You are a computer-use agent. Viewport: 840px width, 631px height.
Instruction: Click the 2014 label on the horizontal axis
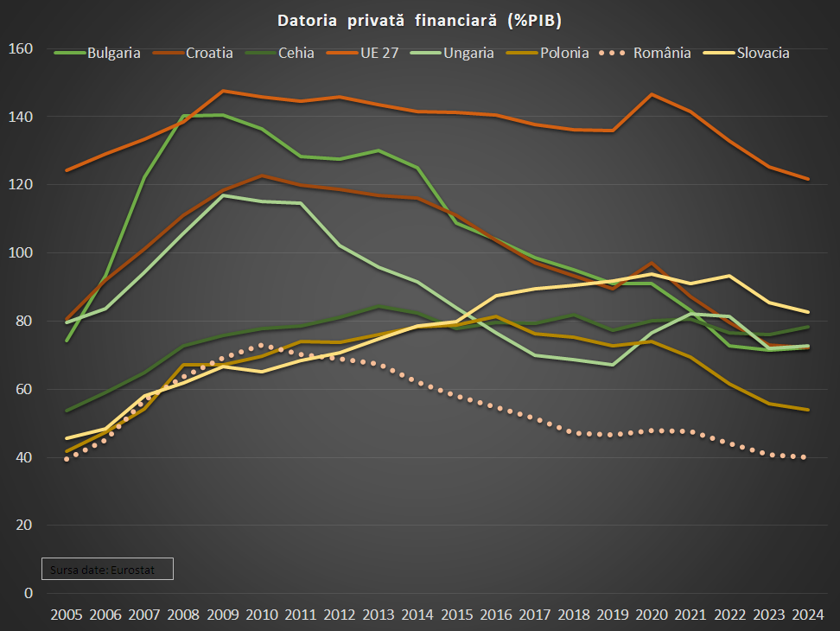417,615
